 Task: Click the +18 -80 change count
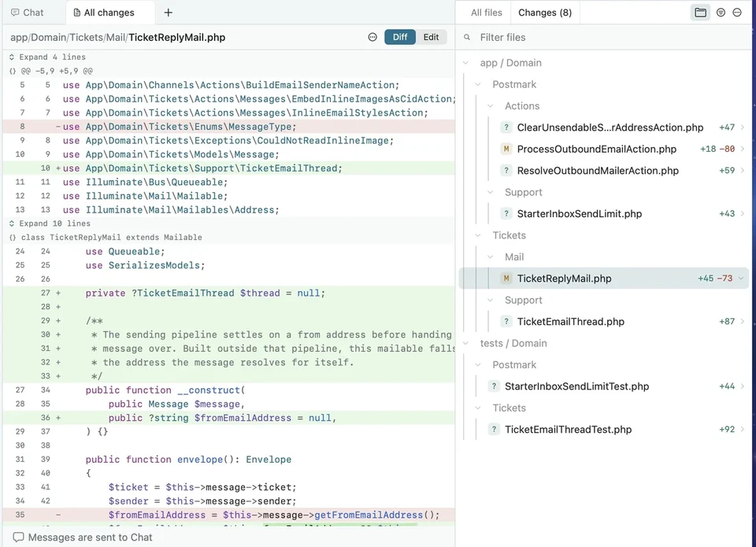click(x=717, y=149)
